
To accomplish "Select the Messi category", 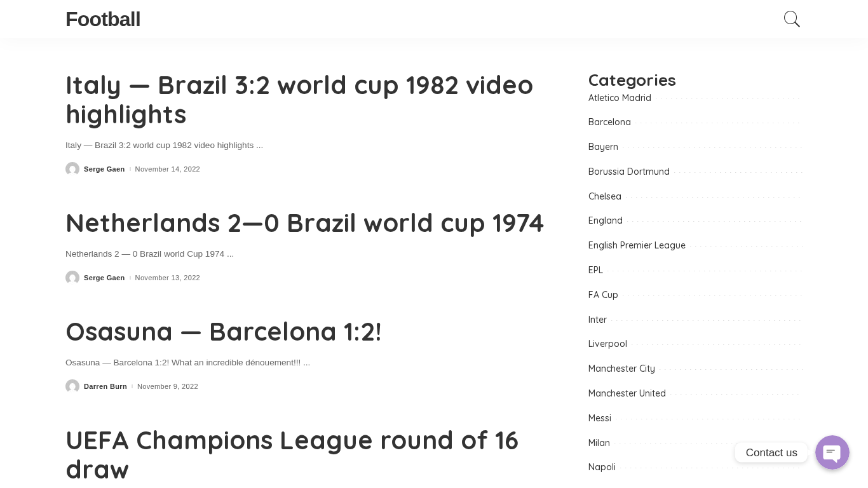I will pos(599,418).
